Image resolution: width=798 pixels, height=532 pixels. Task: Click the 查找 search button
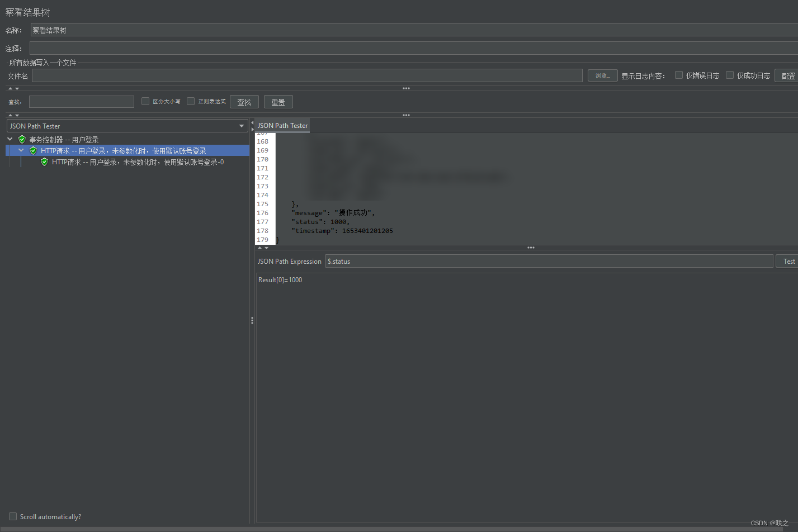(x=244, y=102)
